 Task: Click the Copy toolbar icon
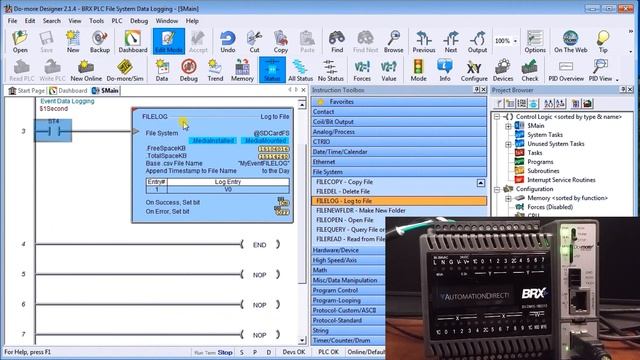point(280,41)
